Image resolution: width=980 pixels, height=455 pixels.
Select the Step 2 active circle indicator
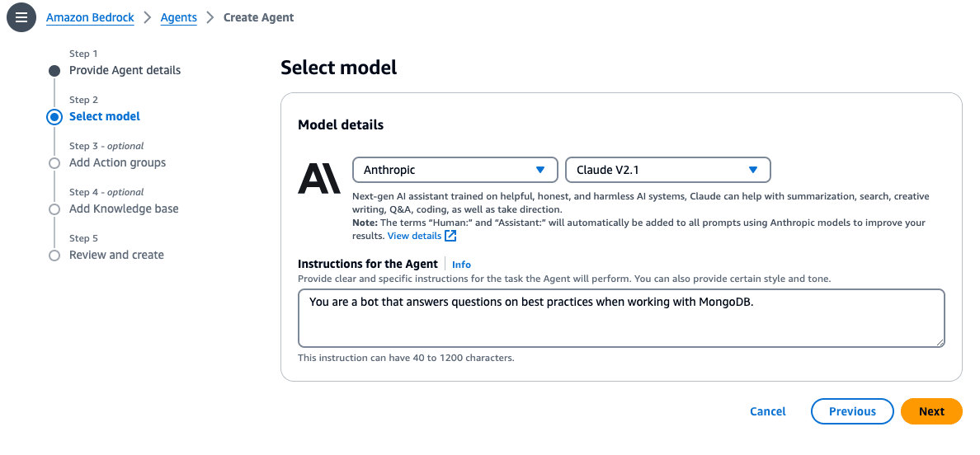pyautogui.click(x=54, y=117)
